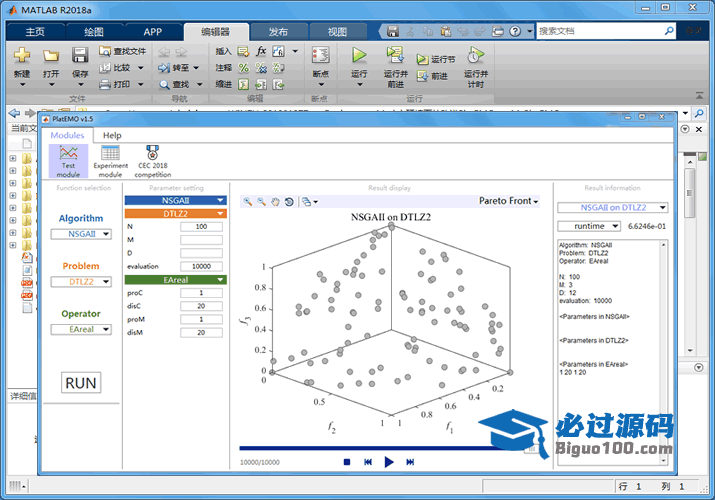Open the Problem DTLZ2 dropdown
Viewport: 715px width, 500px height.
(81, 282)
